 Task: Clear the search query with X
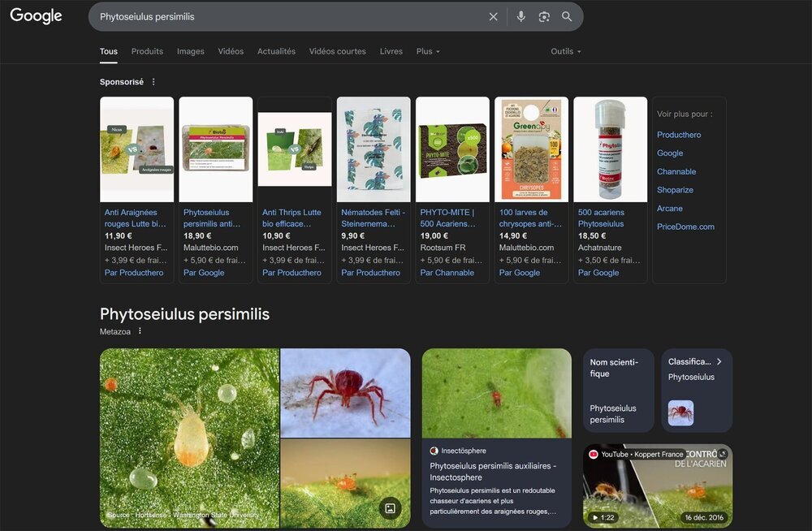[x=493, y=16]
